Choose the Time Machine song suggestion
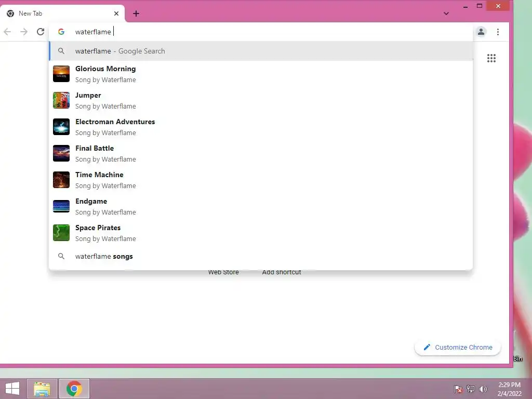The image size is (532, 399). tap(261, 180)
